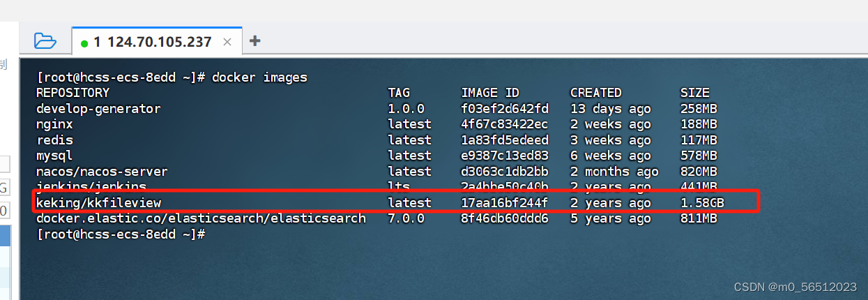This screenshot has height=300, width=868.
Task: Click the '2 months ago' created value
Action: (614, 172)
